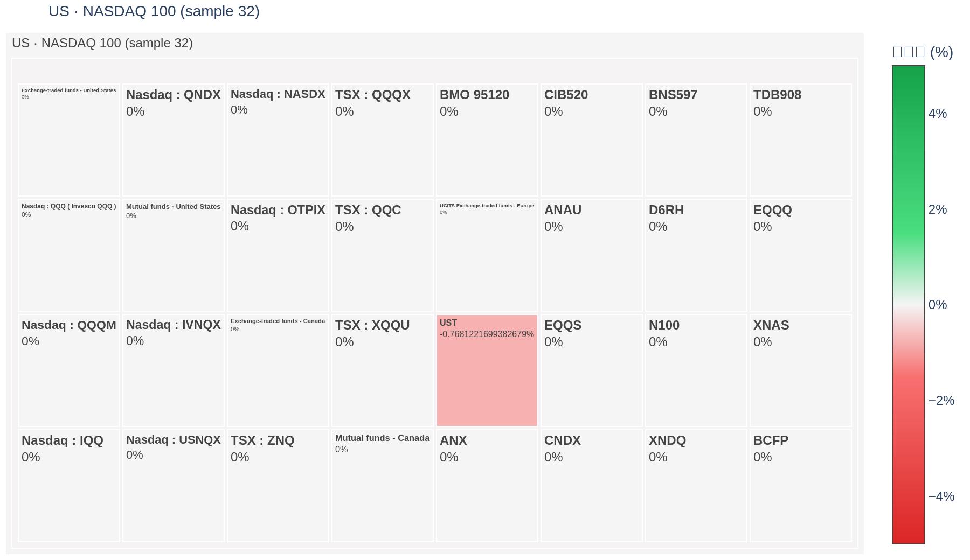The height and width of the screenshot is (560, 970).
Task: Click Mutual funds - United States tile
Action: tap(174, 255)
